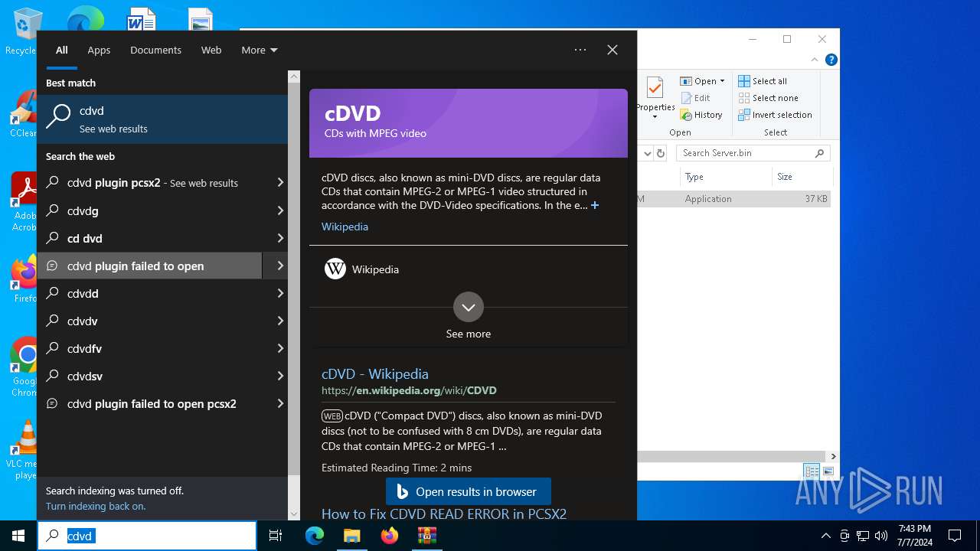
Task: Select the cdvdsv suggestion
Action: tap(150, 376)
